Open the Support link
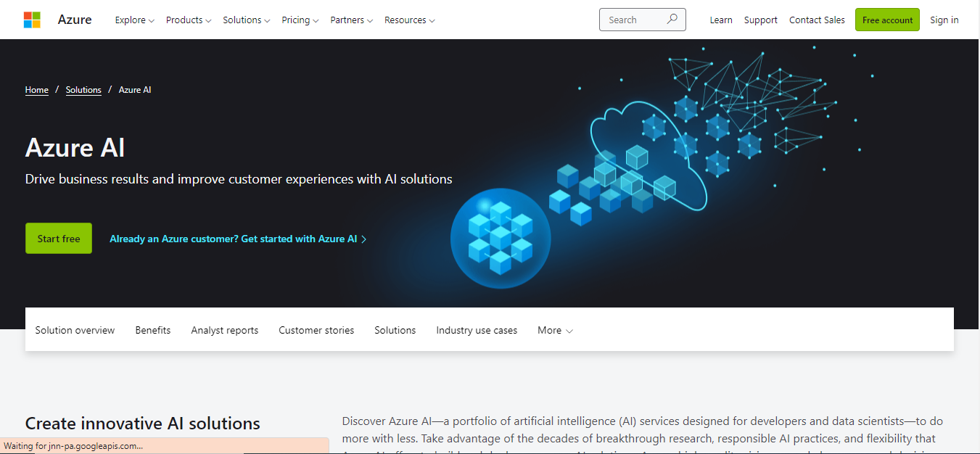980x454 pixels. (761, 20)
